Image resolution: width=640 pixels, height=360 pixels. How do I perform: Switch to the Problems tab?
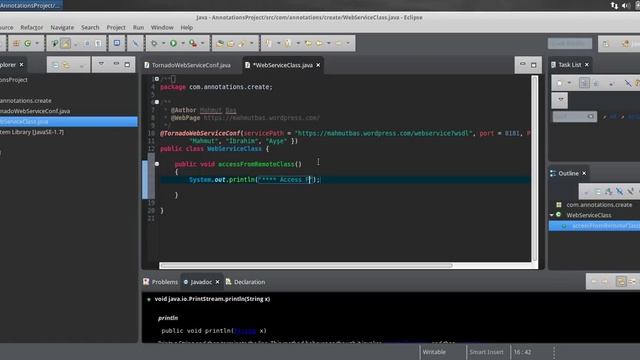point(161,282)
